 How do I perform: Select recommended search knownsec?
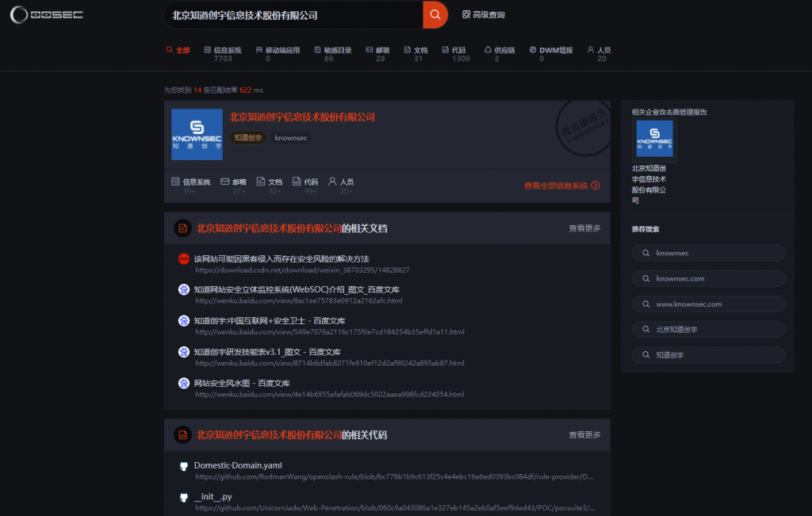tap(708, 253)
